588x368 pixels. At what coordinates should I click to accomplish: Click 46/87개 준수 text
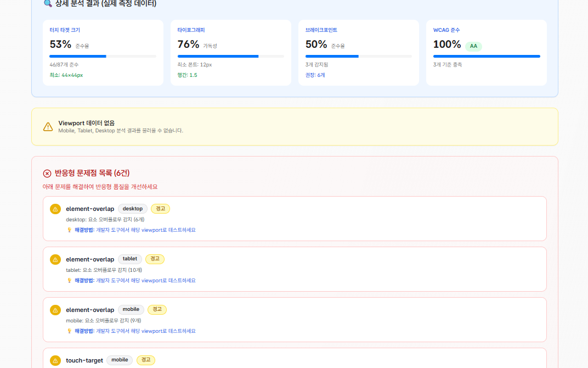[x=64, y=65]
